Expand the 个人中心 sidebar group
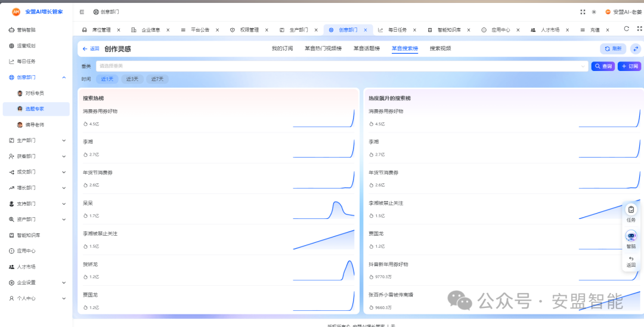 point(64,298)
